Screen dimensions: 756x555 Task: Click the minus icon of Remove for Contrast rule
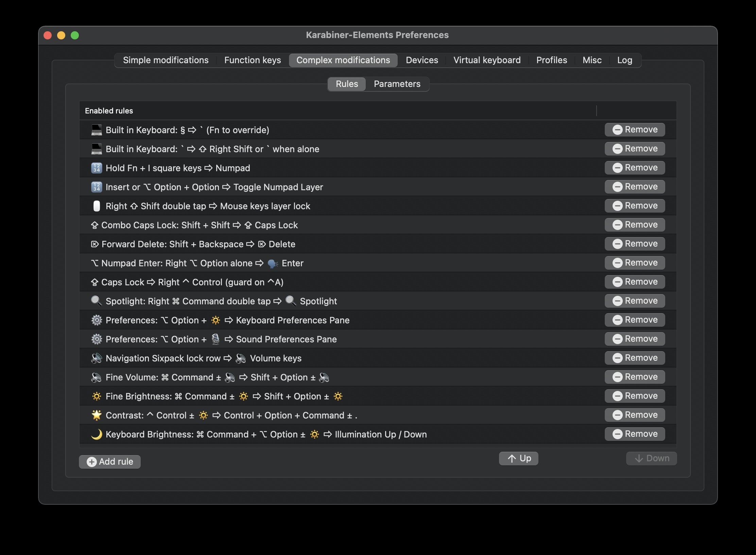(617, 415)
